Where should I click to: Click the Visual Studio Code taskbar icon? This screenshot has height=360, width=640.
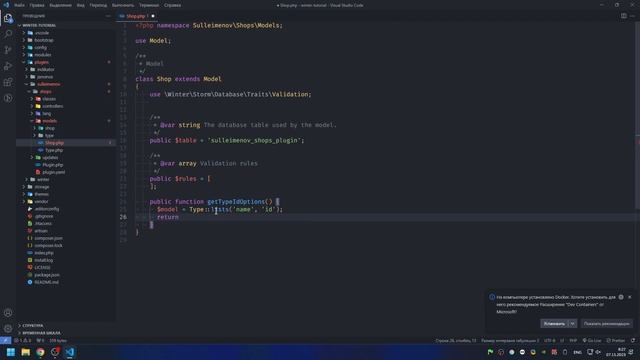(x=70, y=352)
